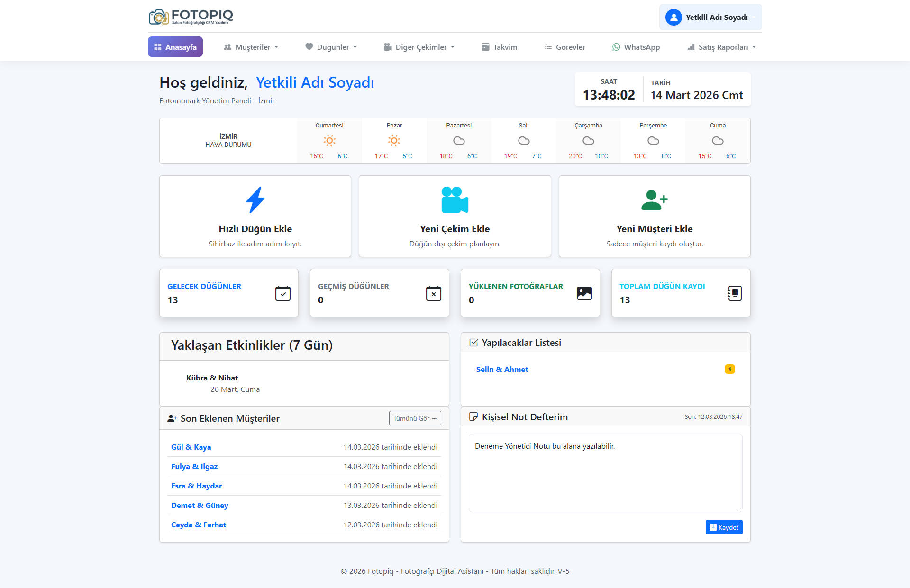The width and height of the screenshot is (910, 588).
Task: Save the note with Kaydet button
Action: point(724,527)
